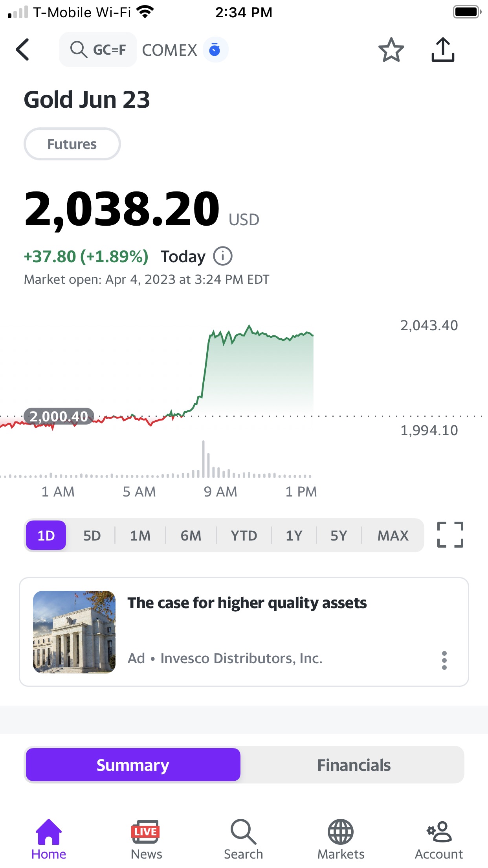Screen dimensions: 488x868
Task: Switch chart range to 5D
Action: click(92, 535)
